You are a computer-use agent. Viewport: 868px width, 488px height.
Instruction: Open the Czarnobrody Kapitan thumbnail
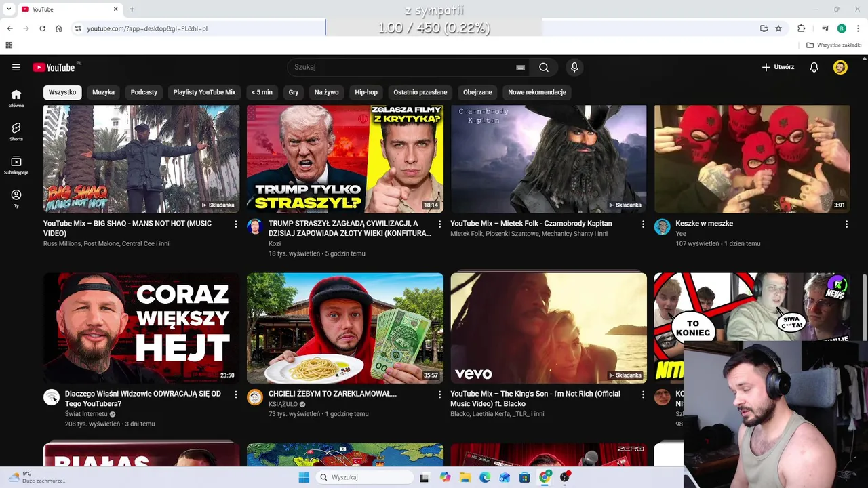549,159
